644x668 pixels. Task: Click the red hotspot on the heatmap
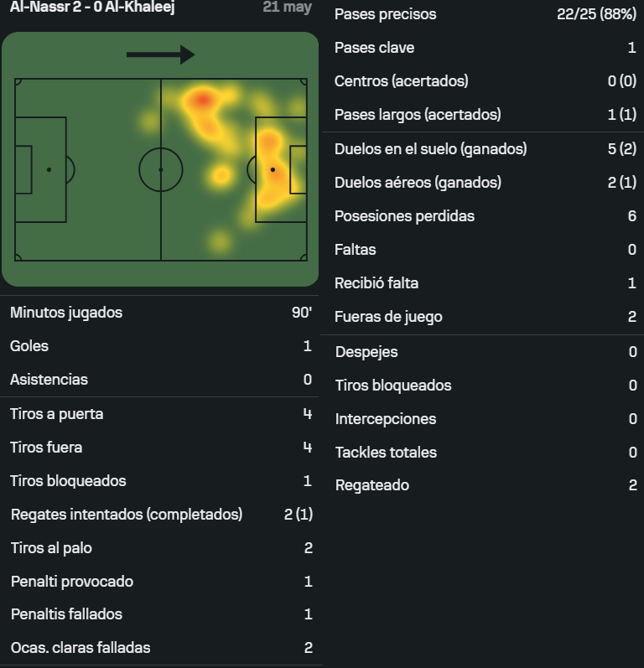click(x=202, y=100)
